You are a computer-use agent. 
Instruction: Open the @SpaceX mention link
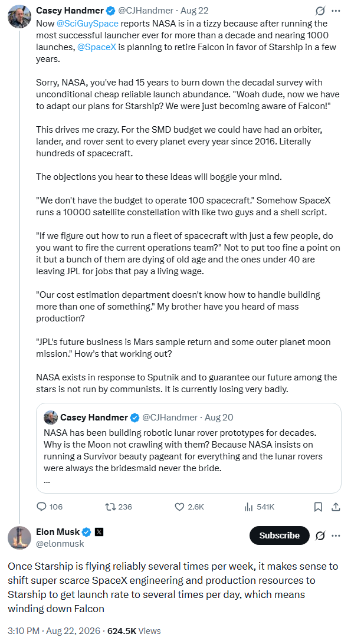click(97, 47)
